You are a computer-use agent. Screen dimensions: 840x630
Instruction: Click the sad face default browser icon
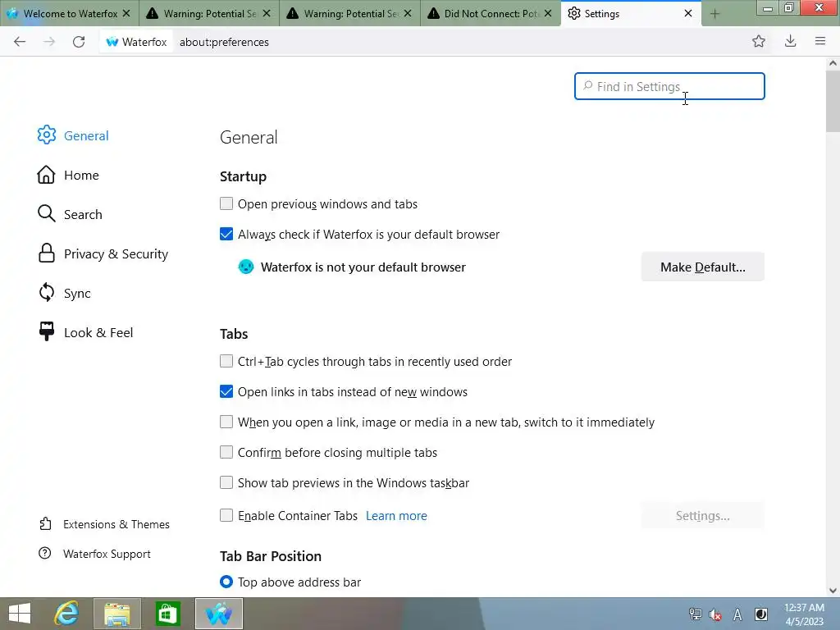246,267
